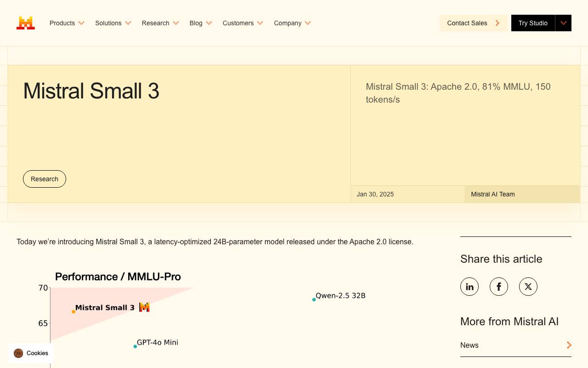
Task: Click the Qwen-2.5 32B data point
Action: (x=314, y=300)
